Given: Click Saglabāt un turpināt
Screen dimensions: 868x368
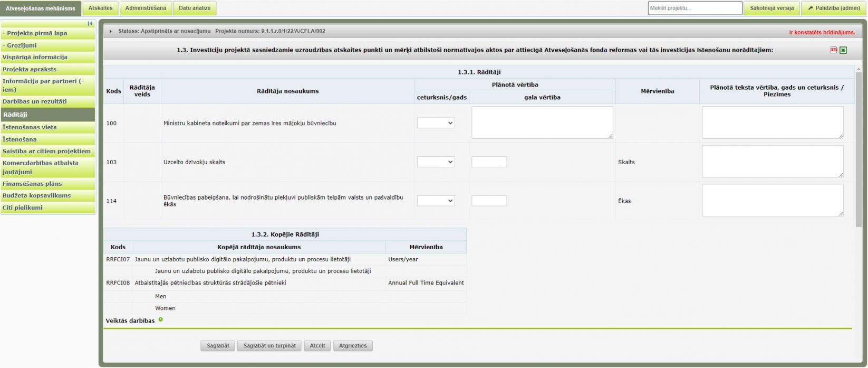Looking at the screenshot, I should [269, 346].
